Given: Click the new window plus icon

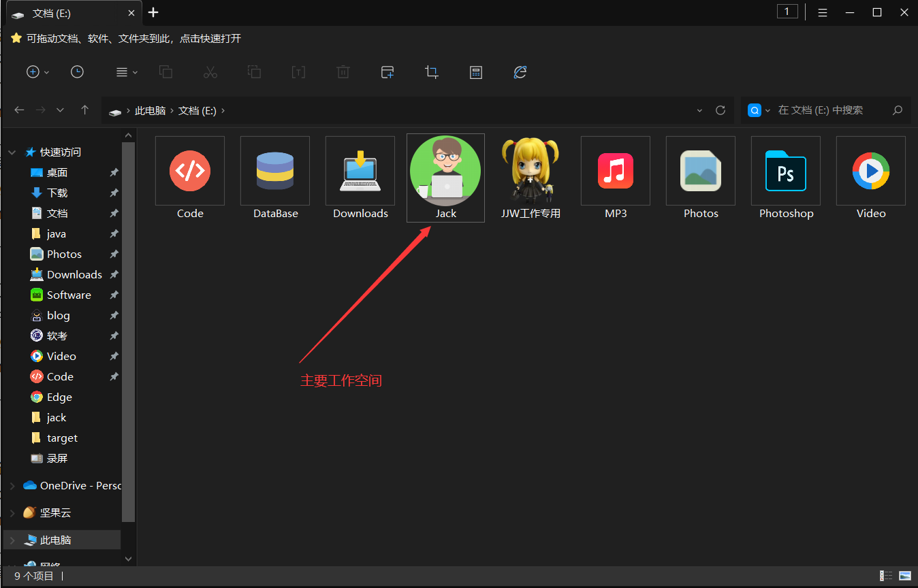Looking at the screenshot, I should click(387, 72).
